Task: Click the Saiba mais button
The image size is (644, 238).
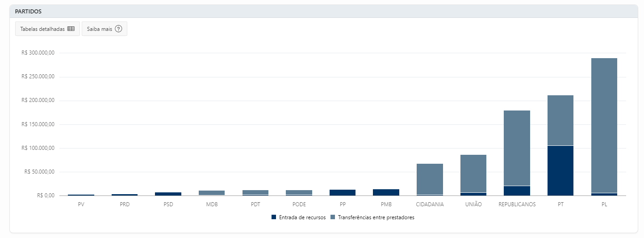Action: click(105, 29)
